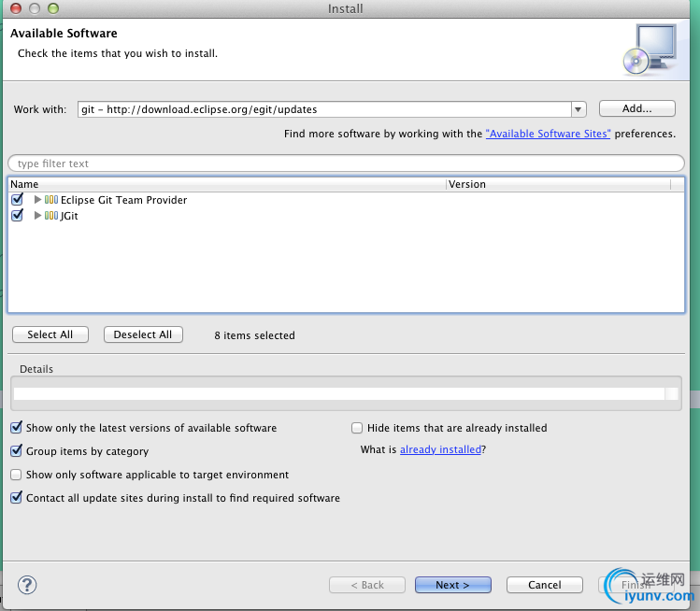
Task: Uncheck the Eclipse Git Team Provider checkbox
Action: (x=17, y=199)
